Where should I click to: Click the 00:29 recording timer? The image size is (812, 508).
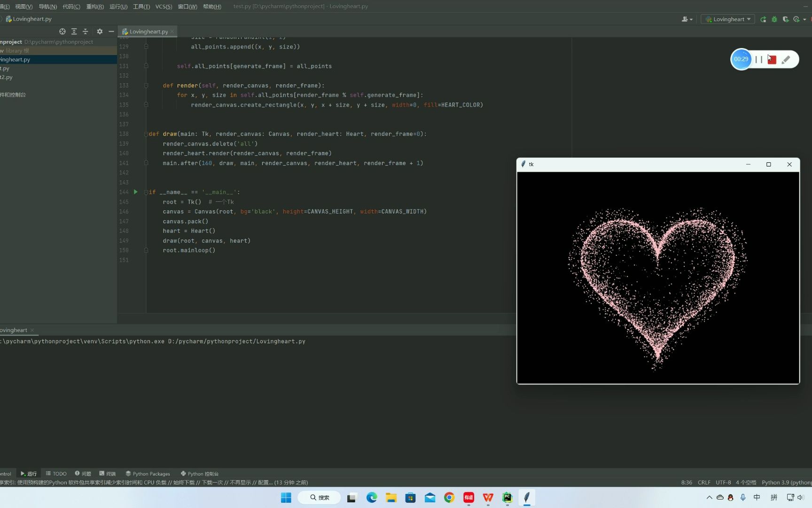[741, 59]
